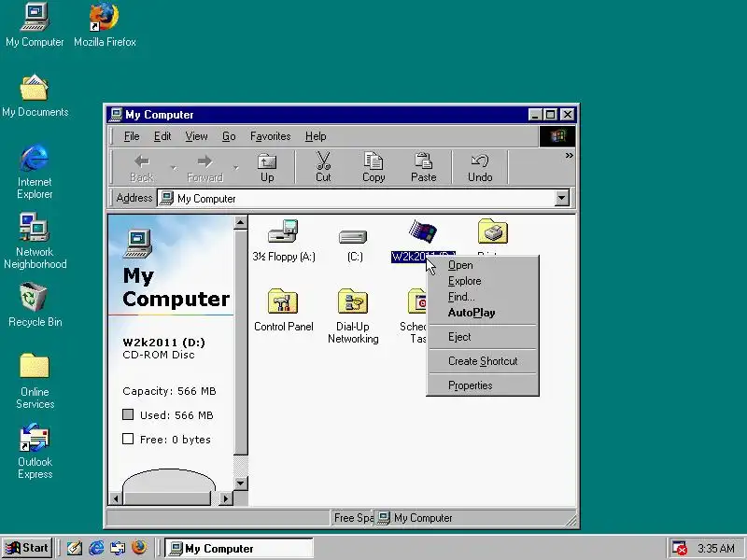Open My Documents desktop folder
The width and height of the screenshot is (747, 560).
point(35,95)
